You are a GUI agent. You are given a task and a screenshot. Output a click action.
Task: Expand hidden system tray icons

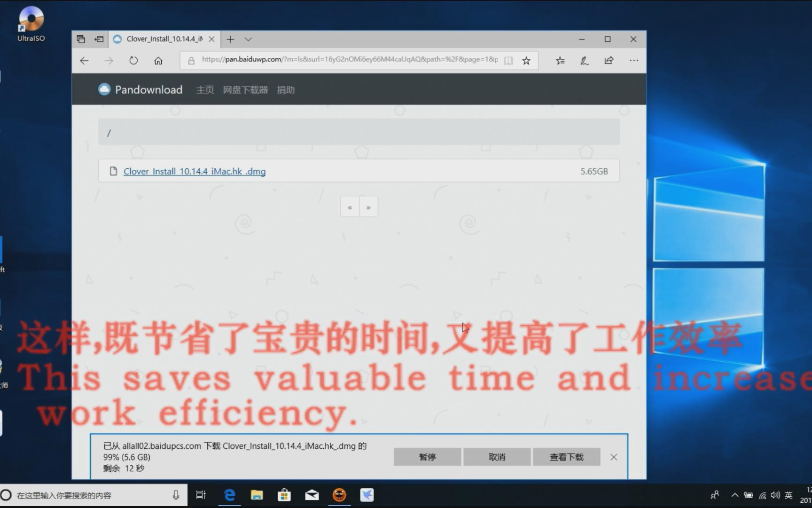click(x=735, y=495)
